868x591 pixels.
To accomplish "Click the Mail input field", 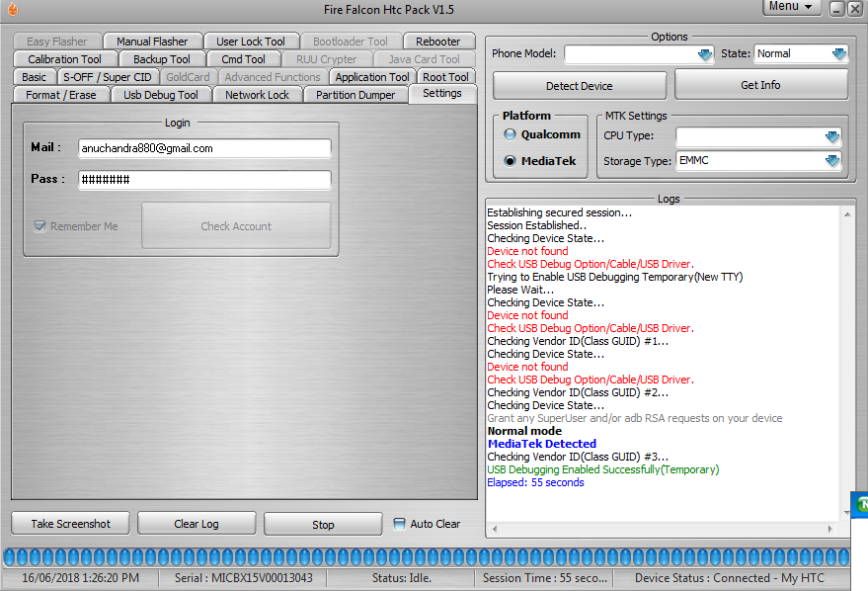I will tap(204, 148).
